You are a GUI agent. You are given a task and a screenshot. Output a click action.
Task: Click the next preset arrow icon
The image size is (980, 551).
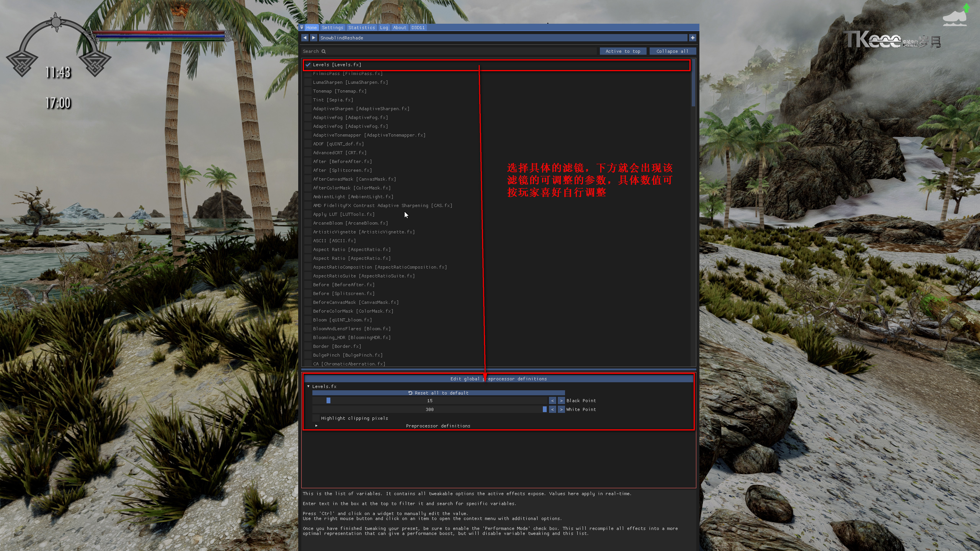tap(314, 37)
